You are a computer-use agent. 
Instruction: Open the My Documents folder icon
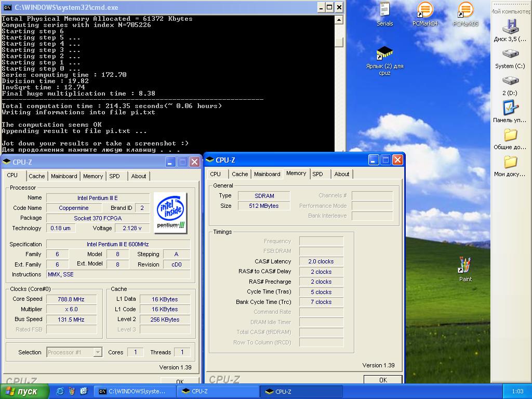pos(510,166)
